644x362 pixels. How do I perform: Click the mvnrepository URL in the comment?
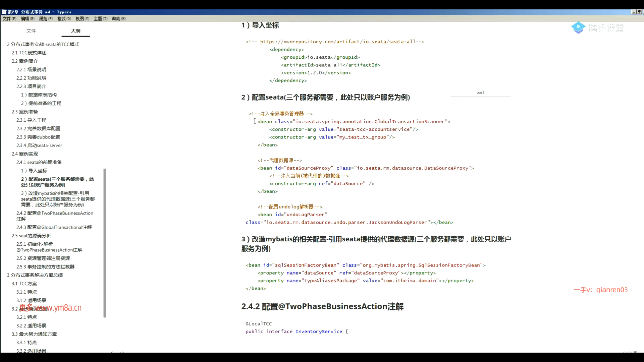[x=337, y=42]
